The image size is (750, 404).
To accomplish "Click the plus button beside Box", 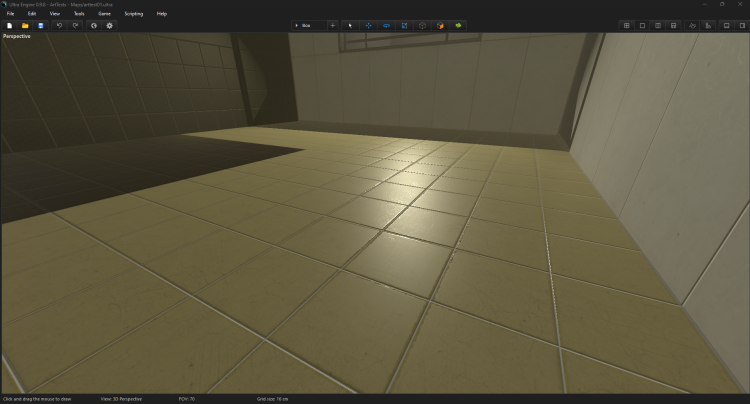I will pyautogui.click(x=332, y=25).
